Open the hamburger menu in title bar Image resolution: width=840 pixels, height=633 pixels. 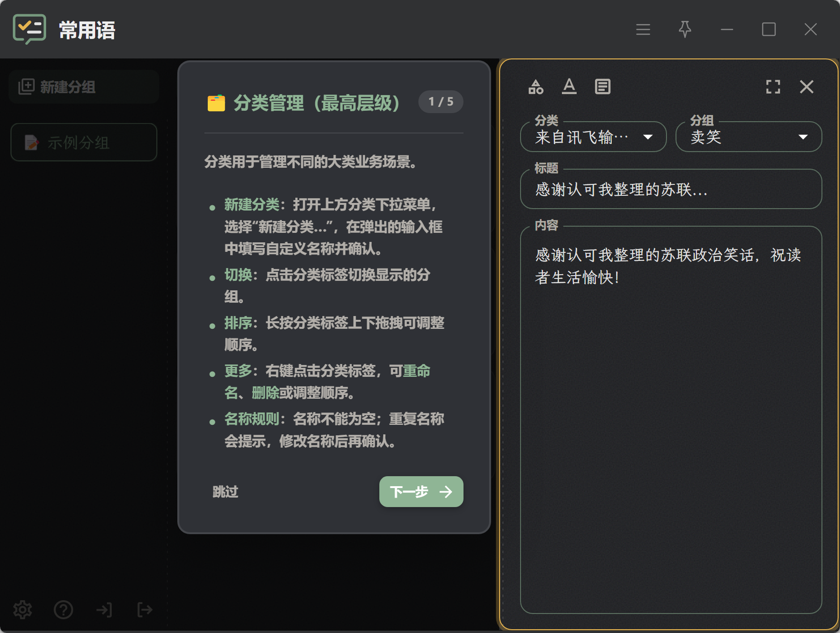pyautogui.click(x=643, y=29)
